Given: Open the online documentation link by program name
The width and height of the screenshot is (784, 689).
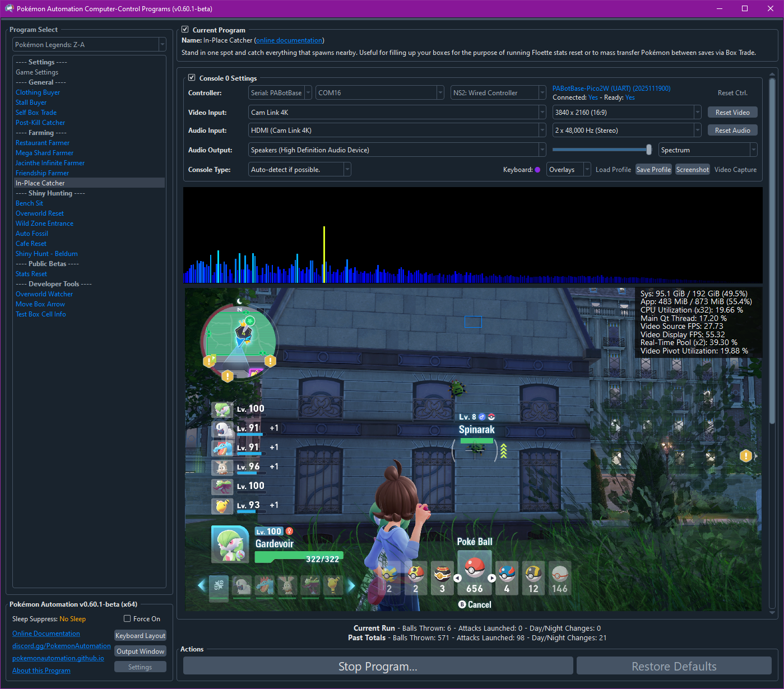Looking at the screenshot, I should 289,40.
